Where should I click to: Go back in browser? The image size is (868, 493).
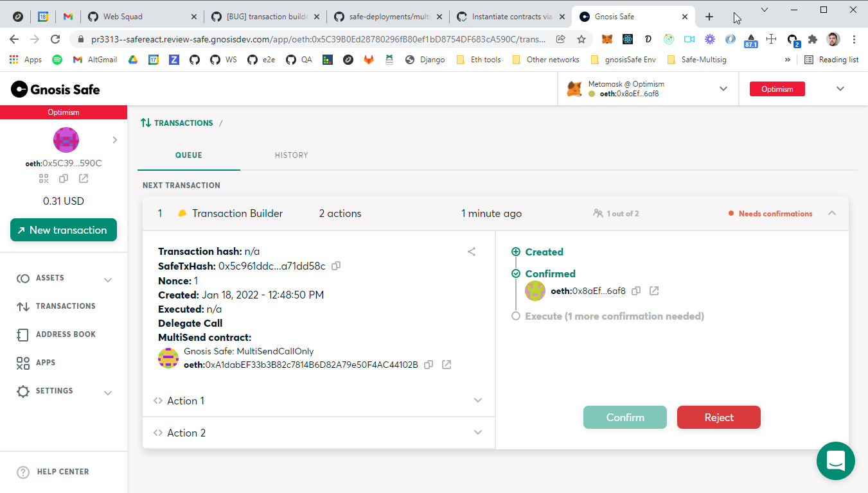click(x=14, y=39)
